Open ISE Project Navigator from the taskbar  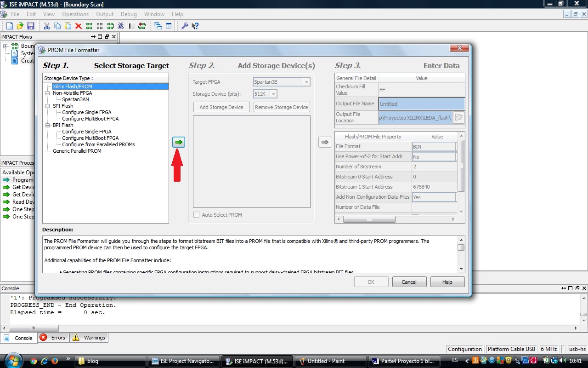tap(182, 361)
